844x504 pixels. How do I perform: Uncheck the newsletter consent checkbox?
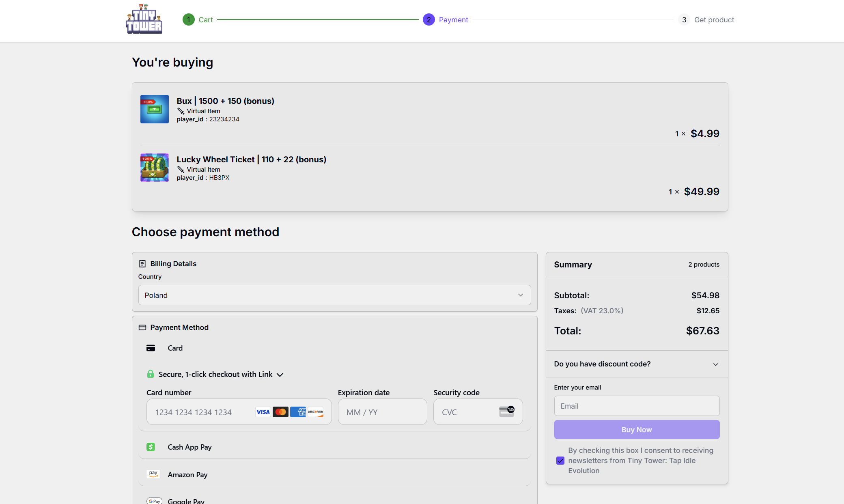coord(560,461)
